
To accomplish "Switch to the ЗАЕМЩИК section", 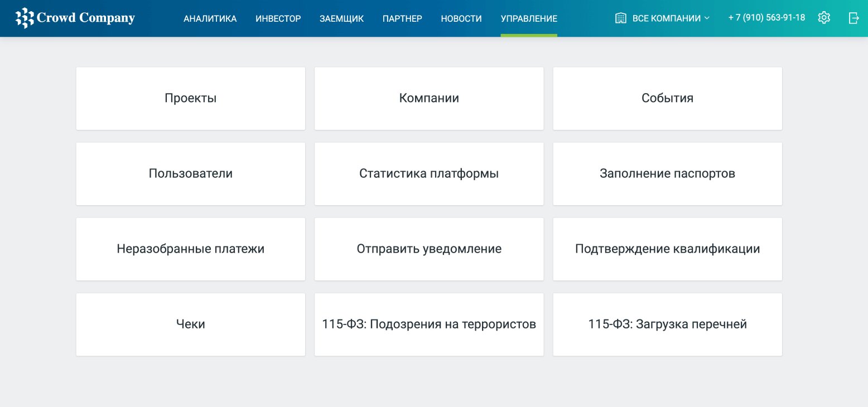I will tap(341, 18).
